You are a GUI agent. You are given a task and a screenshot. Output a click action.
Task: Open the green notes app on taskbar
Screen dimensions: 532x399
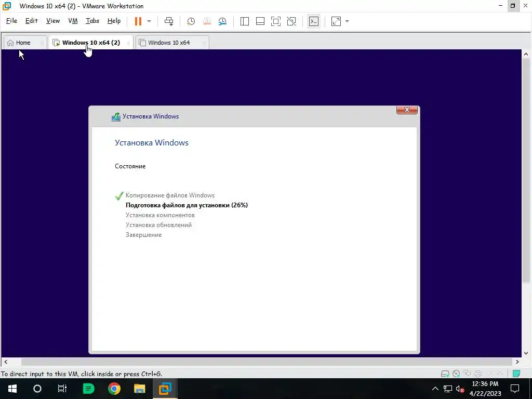click(88, 389)
